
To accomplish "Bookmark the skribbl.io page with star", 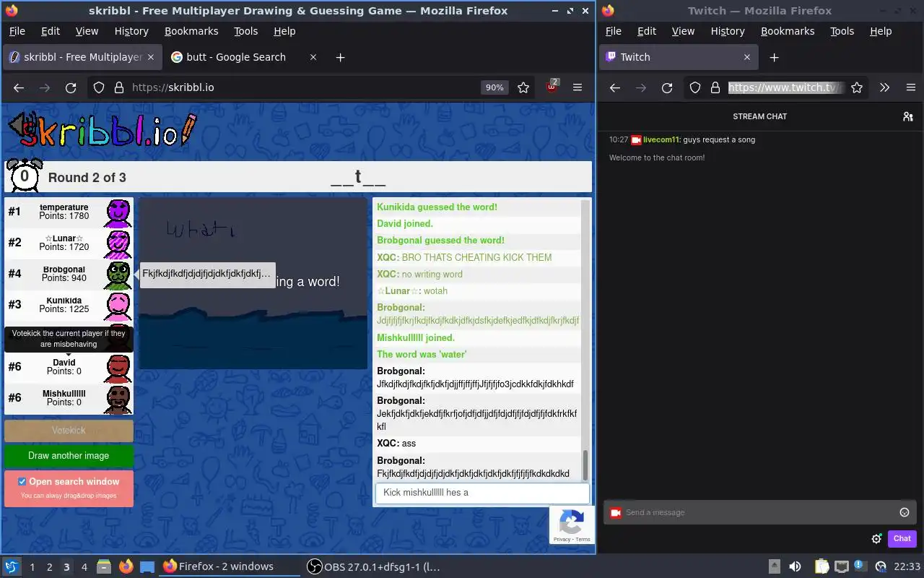I will pos(523,87).
